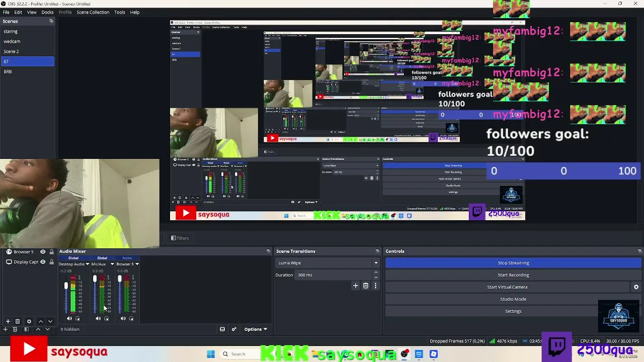The height and width of the screenshot is (362, 644).
Task: Enable Studio Mode
Action: click(513, 299)
